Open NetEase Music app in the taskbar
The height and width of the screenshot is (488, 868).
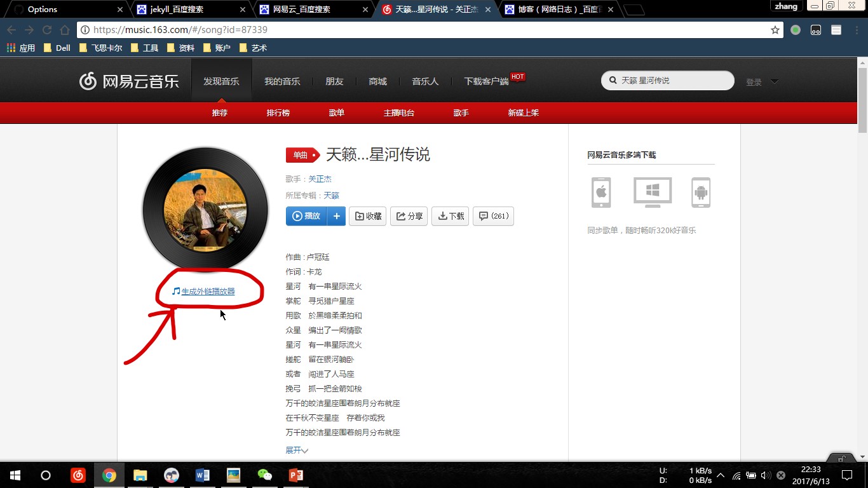click(78, 475)
